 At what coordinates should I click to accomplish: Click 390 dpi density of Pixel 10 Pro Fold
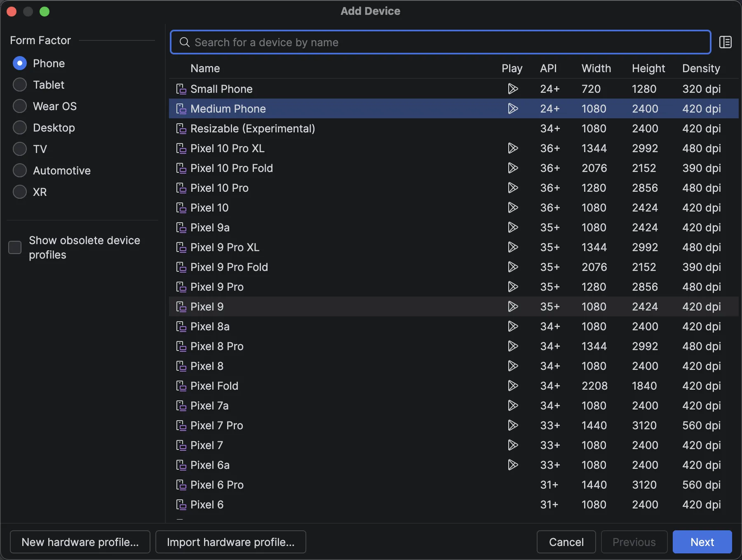click(701, 168)
